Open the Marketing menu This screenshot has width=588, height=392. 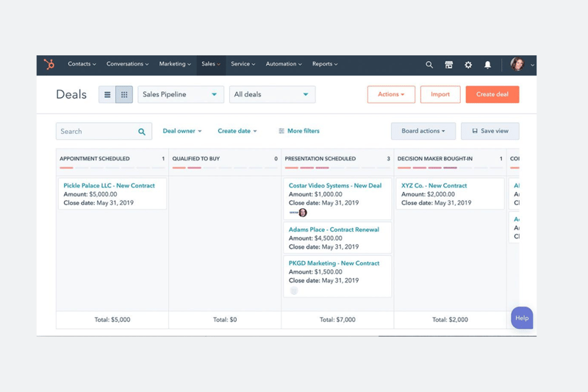175,64
